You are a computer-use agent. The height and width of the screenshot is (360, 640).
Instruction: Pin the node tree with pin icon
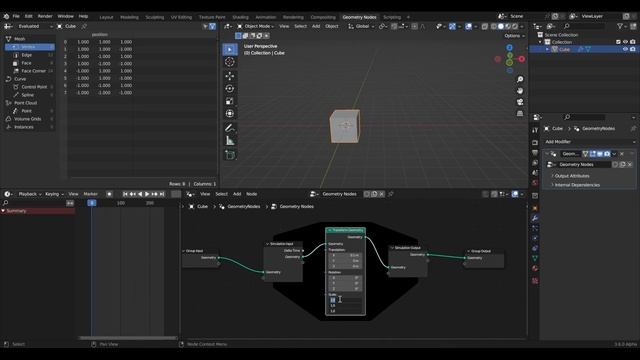click(x=391, y=194)
